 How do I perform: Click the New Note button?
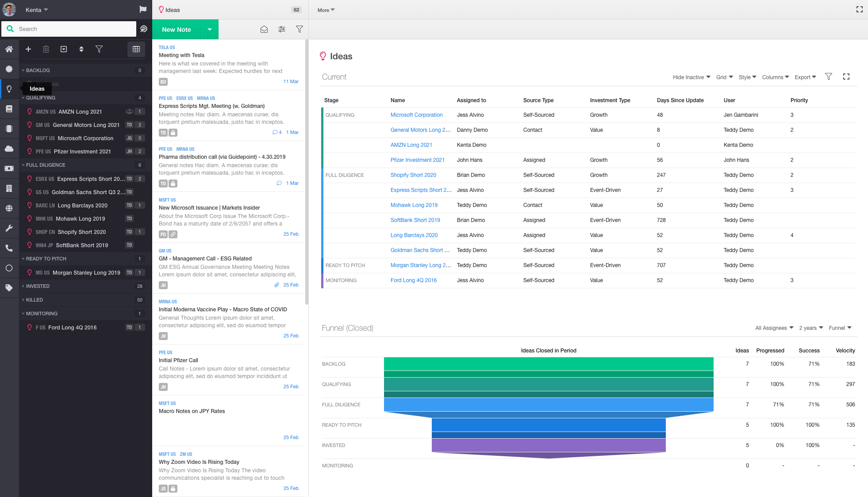(176, 30)
